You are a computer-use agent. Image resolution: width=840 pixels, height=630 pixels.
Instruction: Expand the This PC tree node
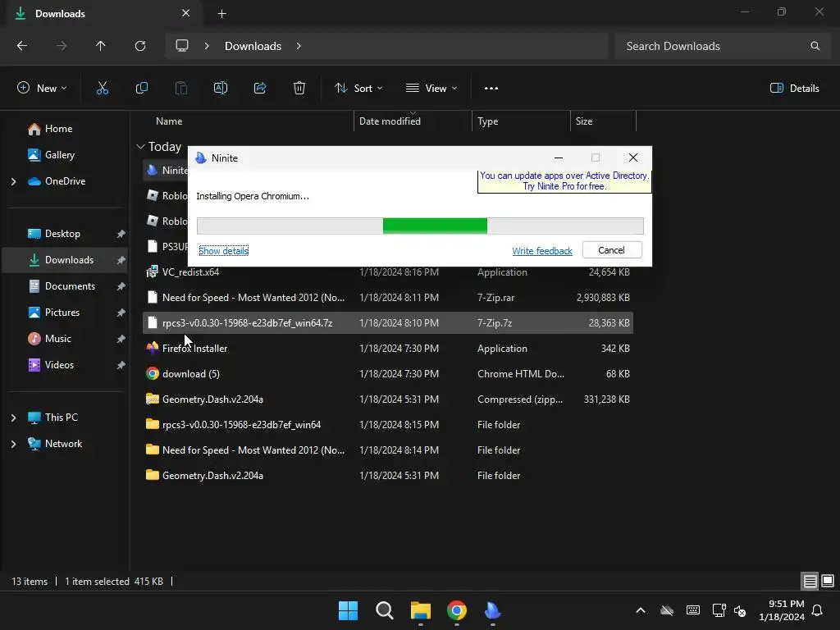(x=13, y=418)
